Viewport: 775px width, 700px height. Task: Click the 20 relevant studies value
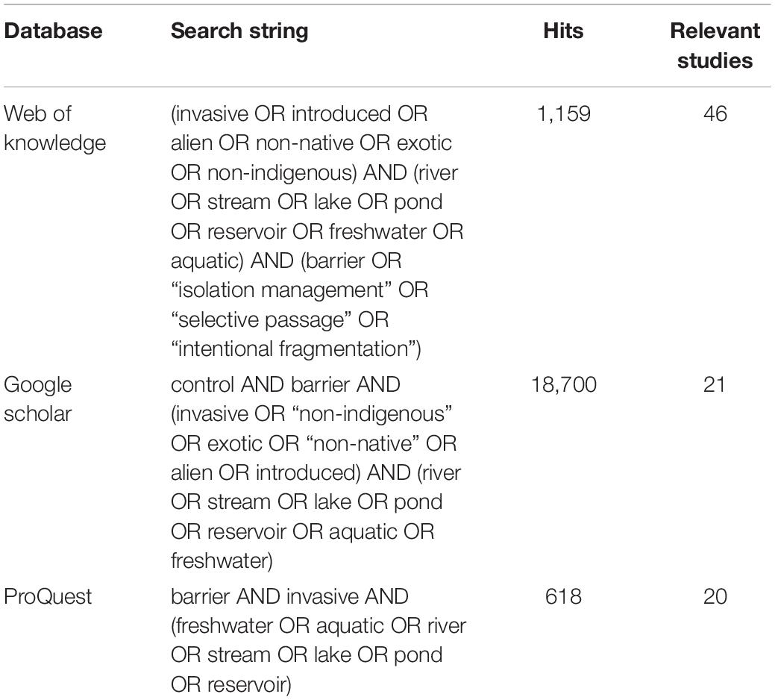pyautogui.click(x=715, y=596)
